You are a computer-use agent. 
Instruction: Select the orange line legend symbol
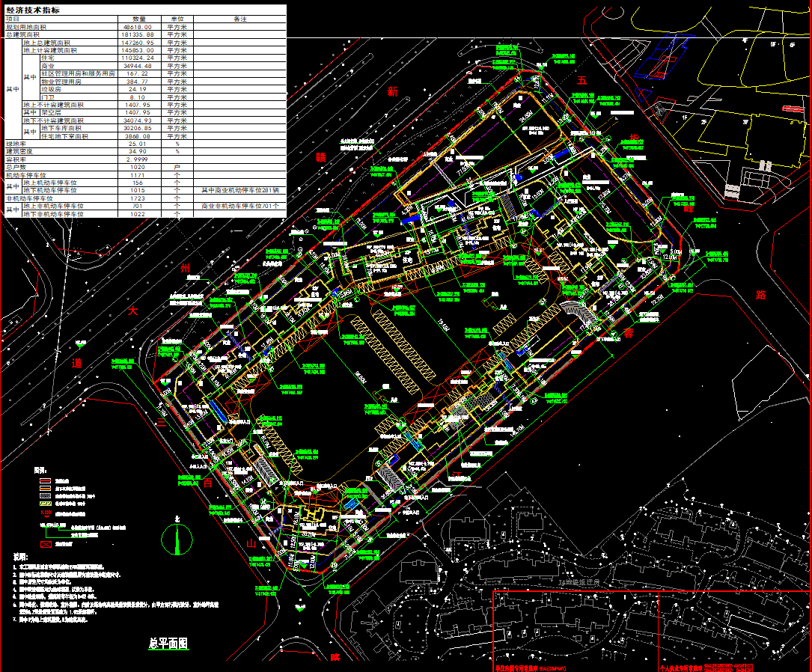(46, 488)
